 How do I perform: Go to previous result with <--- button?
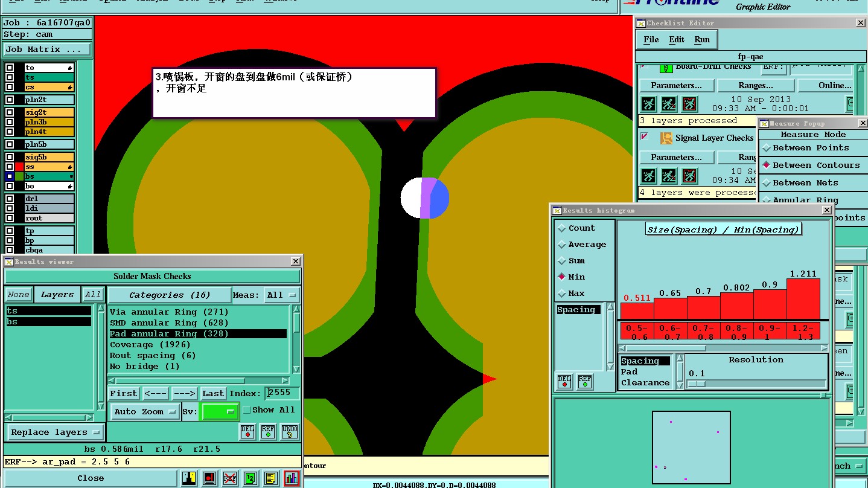pos(156,394)
